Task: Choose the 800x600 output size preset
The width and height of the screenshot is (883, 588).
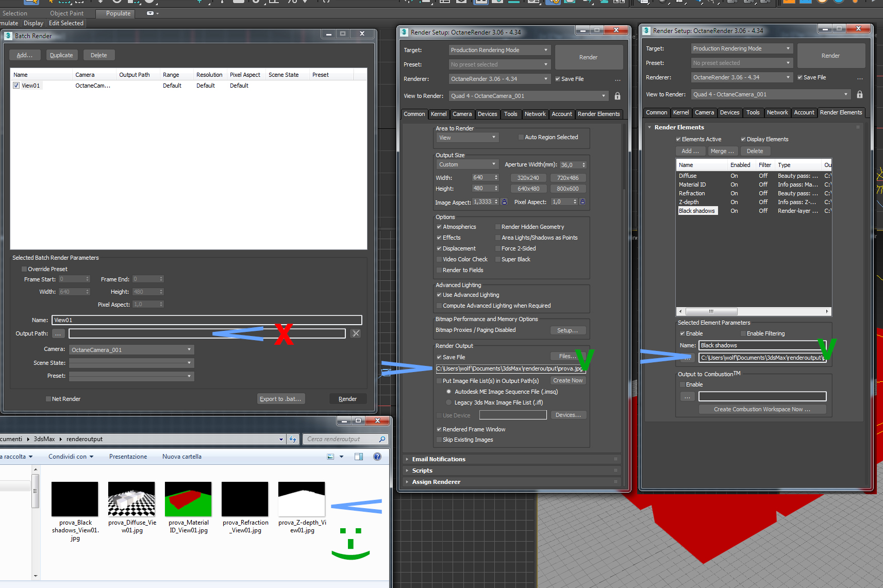Action: point(568,189)
